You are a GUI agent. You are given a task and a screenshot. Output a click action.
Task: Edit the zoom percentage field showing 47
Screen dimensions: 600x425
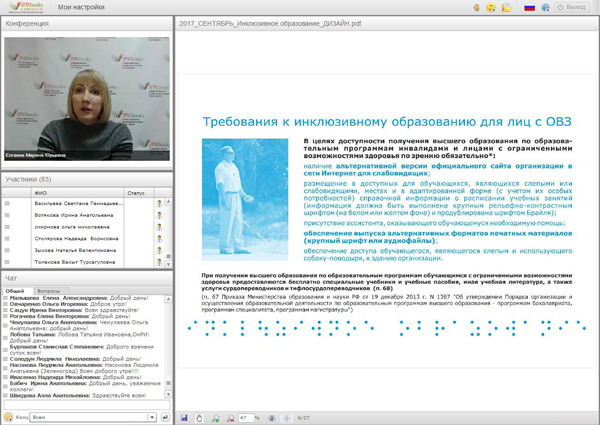click(x=246, y=418)
